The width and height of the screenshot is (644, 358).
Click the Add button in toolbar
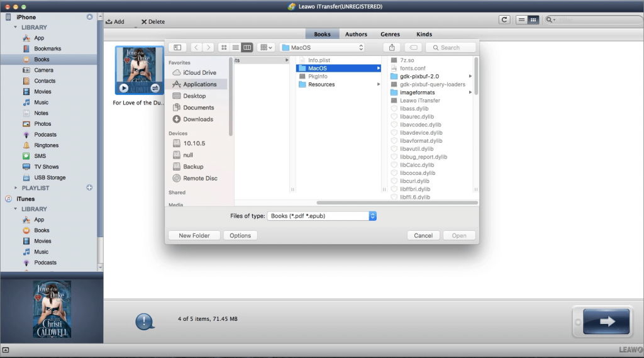tap(115, 22)
